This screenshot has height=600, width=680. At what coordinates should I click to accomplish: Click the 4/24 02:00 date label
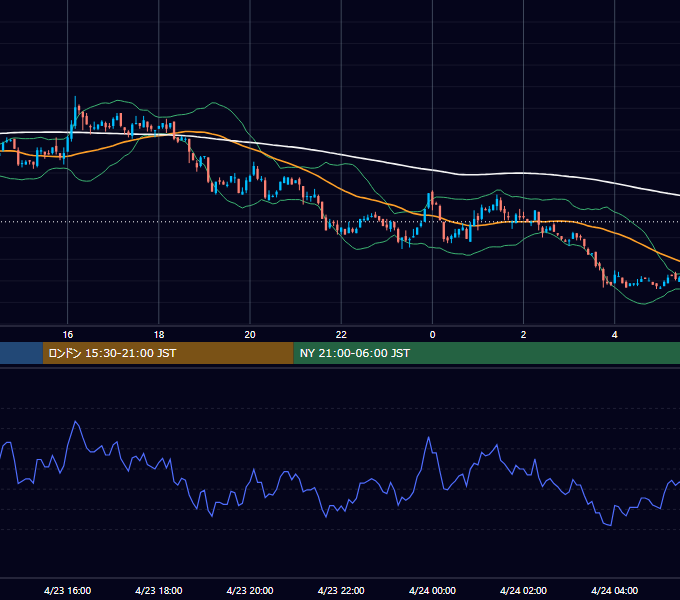523,590
